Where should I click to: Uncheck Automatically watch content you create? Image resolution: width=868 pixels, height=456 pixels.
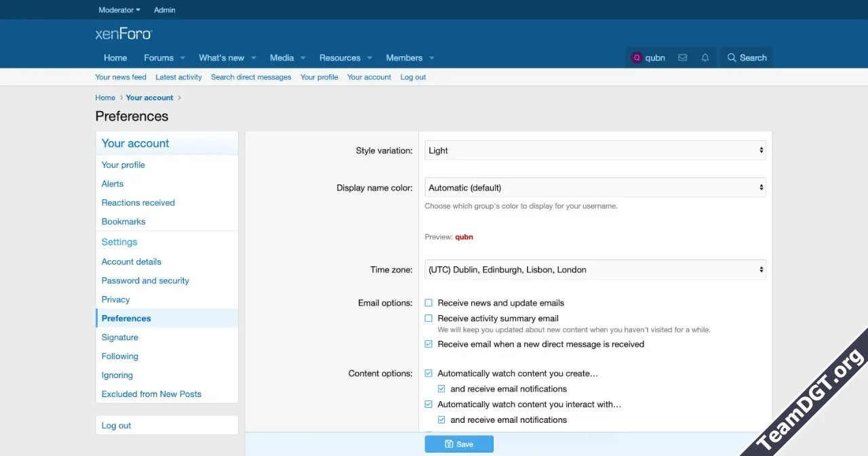pyautogui.click(x=429, y=373)
